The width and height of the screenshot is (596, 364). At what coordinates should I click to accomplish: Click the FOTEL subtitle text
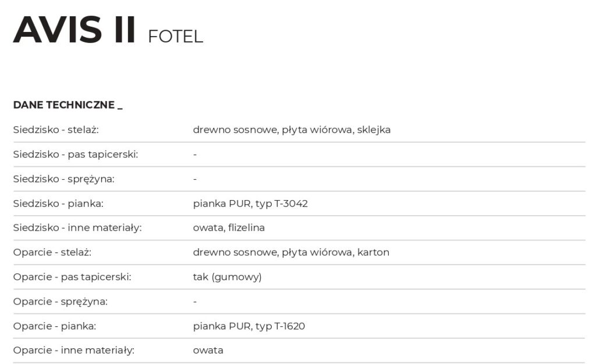click(x=175, y=37)
